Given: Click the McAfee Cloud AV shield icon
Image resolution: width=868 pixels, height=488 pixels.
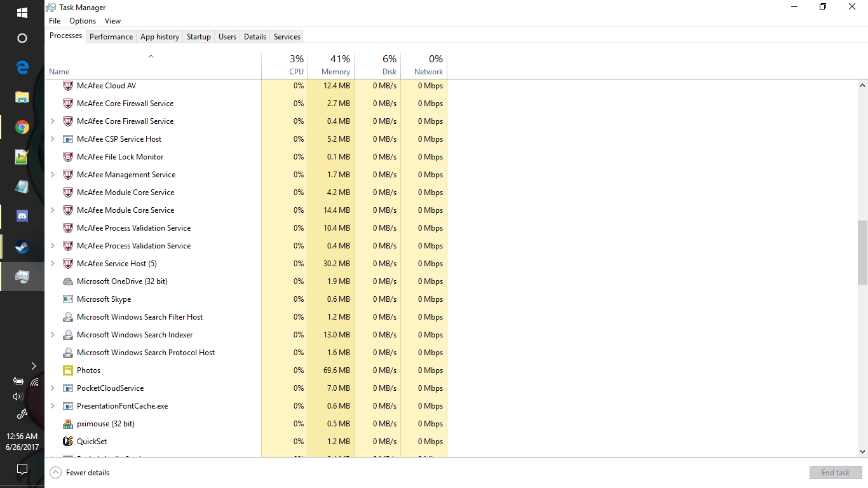Looking at the screenshot, I should click(x=68, y=86).
